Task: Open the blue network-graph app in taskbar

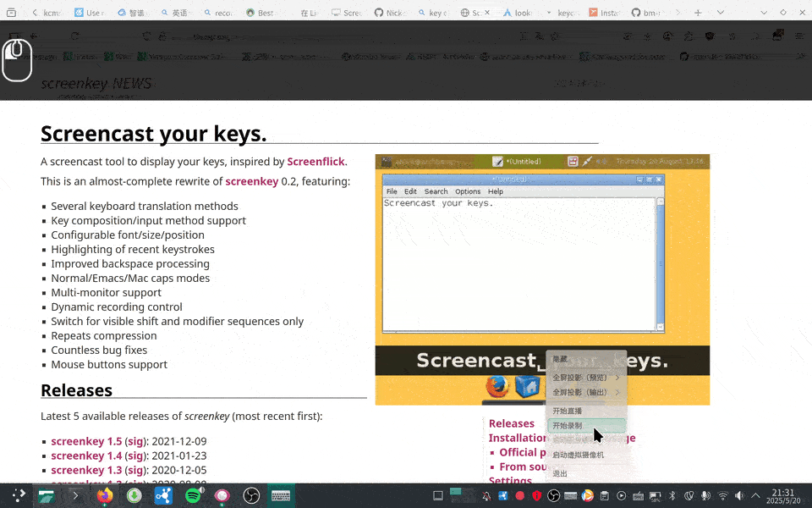Action: click(163, 495)
